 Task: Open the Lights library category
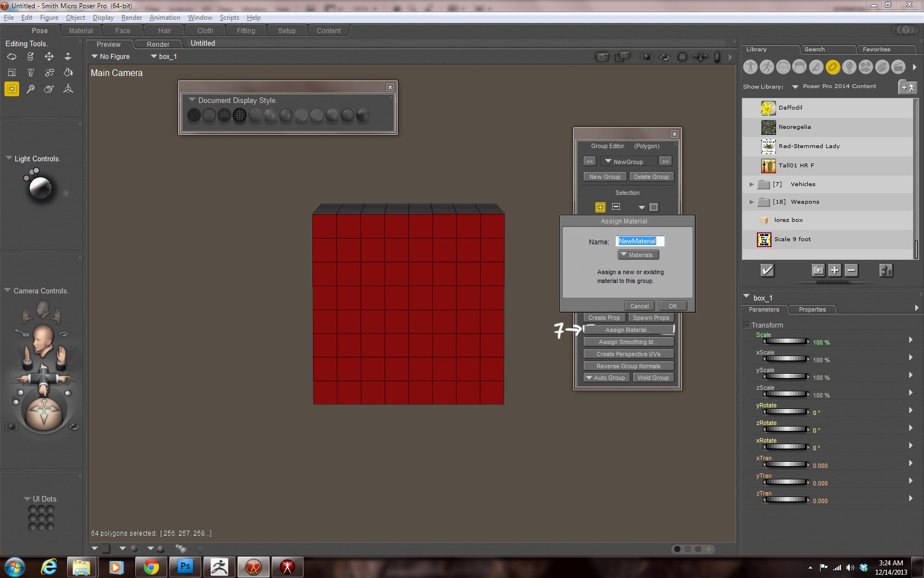tap(849, 67)
